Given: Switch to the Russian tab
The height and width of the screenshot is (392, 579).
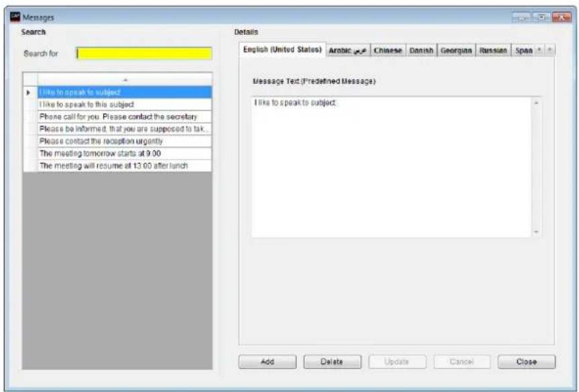Looking at the screenshot, I should (x=493, y=50).
